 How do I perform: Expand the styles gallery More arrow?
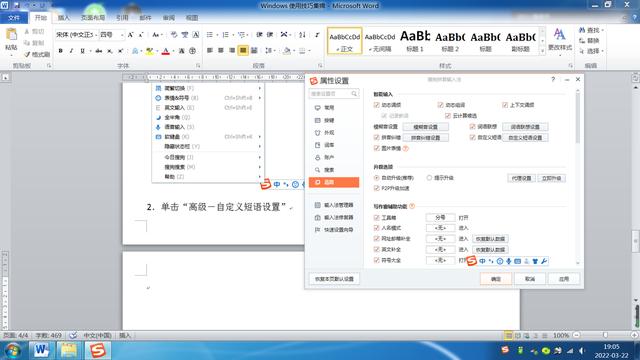[x=542, y=51]
